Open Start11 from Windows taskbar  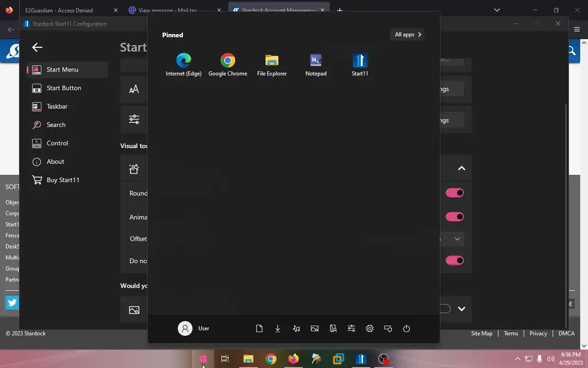coord(361,359)
